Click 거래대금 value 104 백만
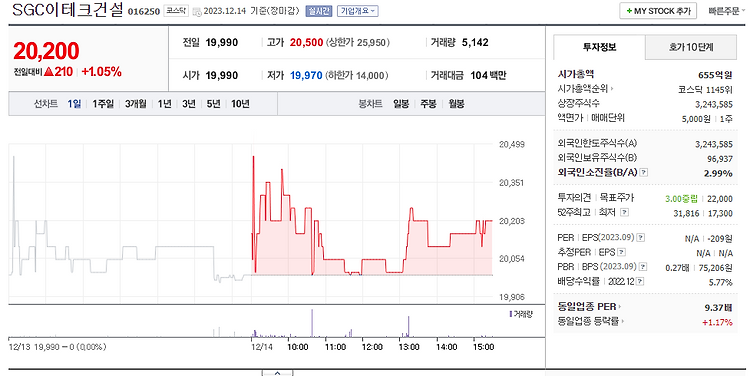The height and width of the screenshot is (376, 750). [488, 75]
